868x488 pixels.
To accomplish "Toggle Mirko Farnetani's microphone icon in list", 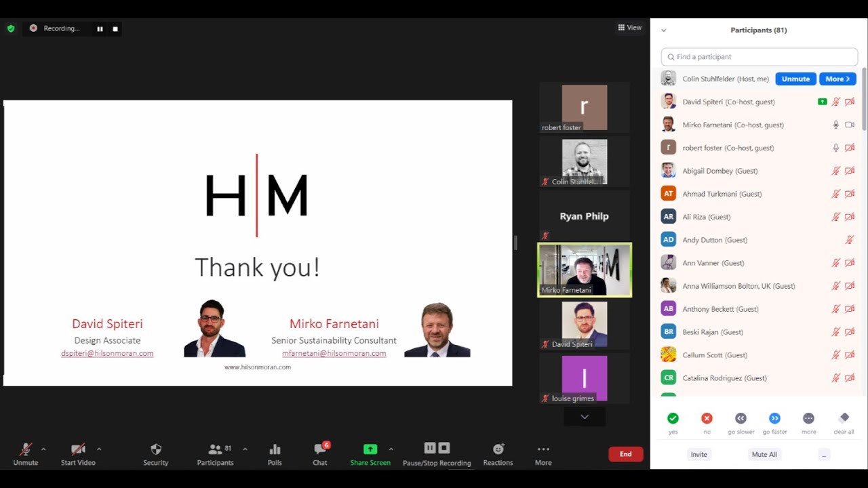I will [836, 125].
